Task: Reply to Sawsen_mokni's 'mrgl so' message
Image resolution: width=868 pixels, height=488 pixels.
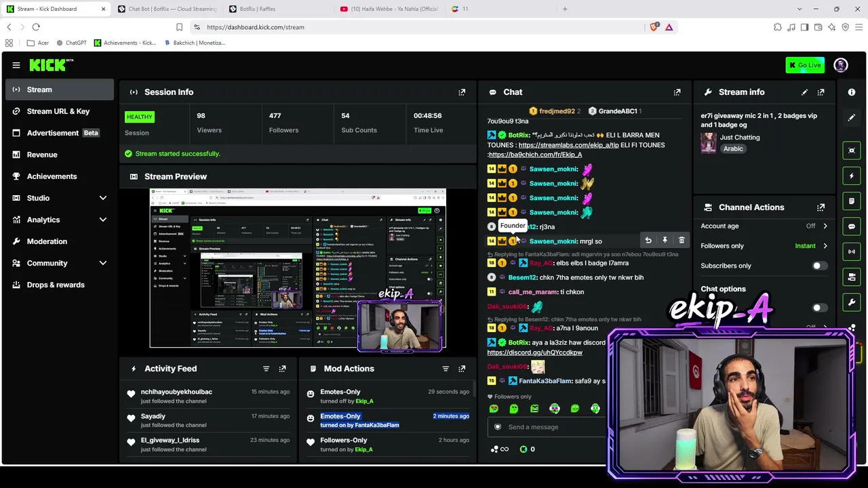Action: tap(648, 241)
